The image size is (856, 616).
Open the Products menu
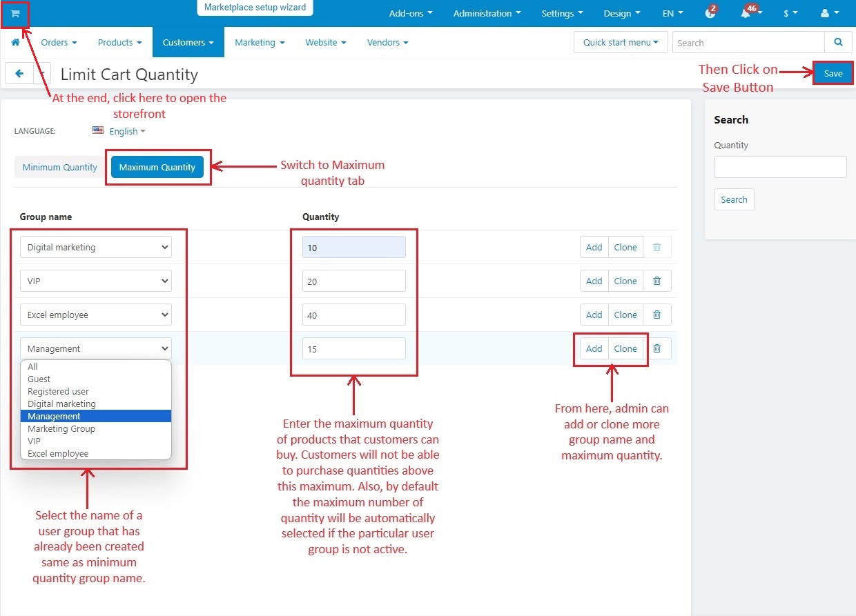pyautogui.click(x=119, y=42)
